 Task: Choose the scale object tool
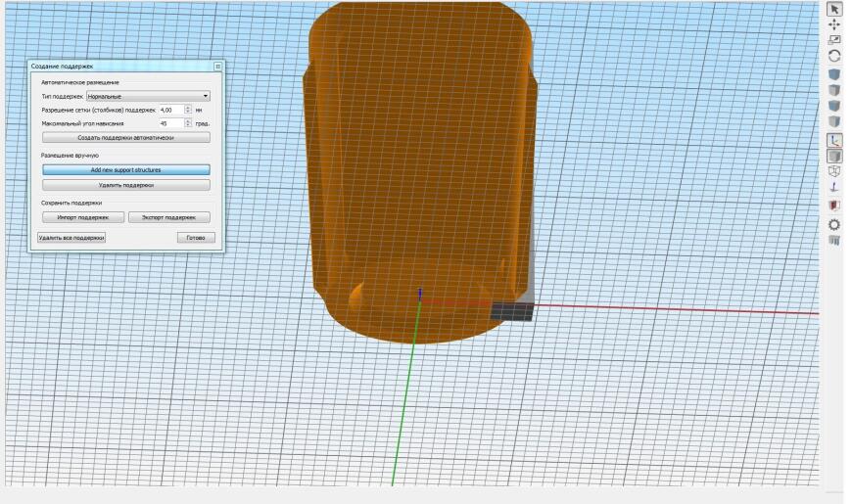(834, 40)
